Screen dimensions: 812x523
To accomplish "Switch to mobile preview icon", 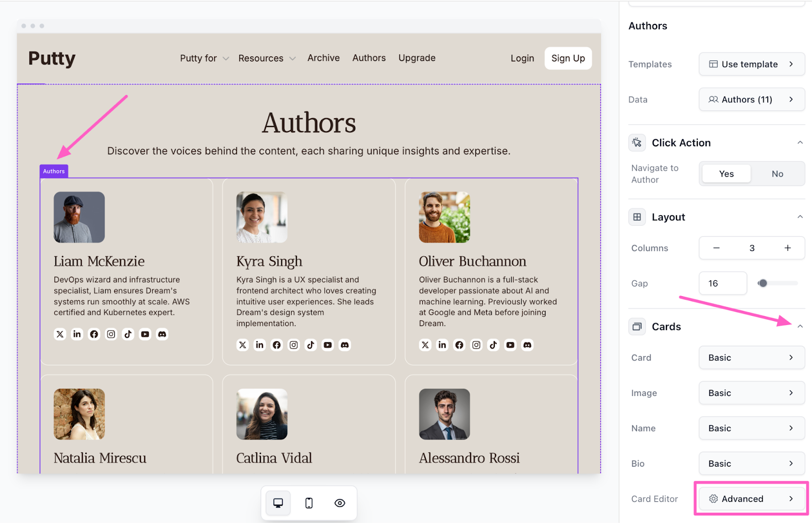I will [309, 503].
